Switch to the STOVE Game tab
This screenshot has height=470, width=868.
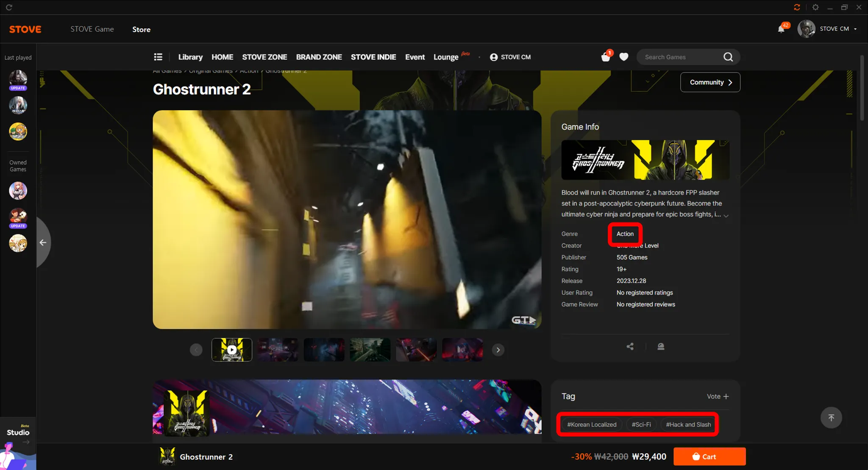[92, 29]
